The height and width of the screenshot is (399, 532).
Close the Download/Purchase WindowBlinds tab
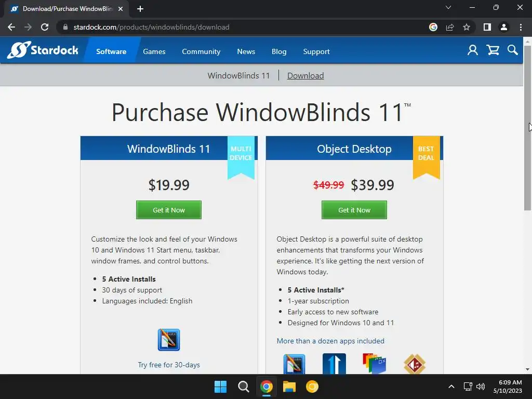(x=121, y=9)
